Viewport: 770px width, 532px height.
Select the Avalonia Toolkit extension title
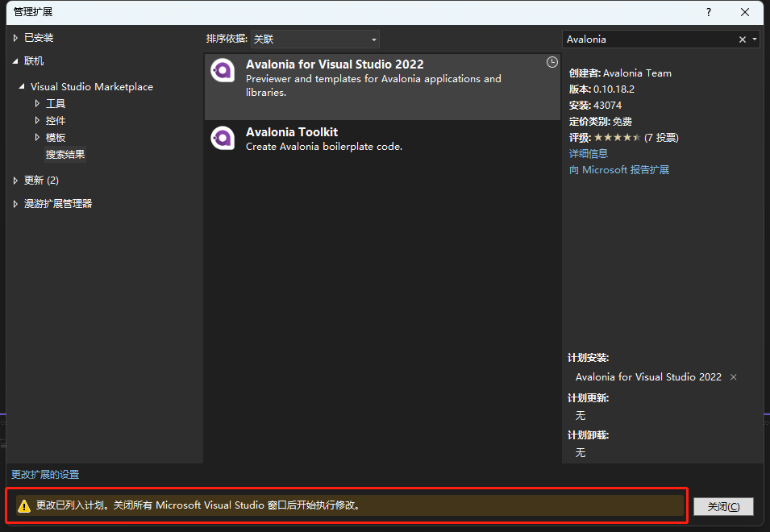click(292, 132)
